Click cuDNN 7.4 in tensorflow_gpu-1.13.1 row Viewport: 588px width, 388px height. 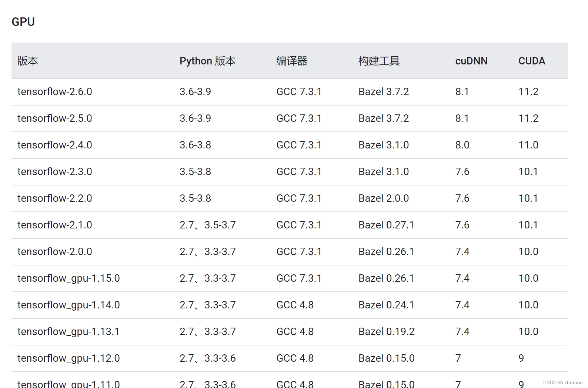pos(462,331)
